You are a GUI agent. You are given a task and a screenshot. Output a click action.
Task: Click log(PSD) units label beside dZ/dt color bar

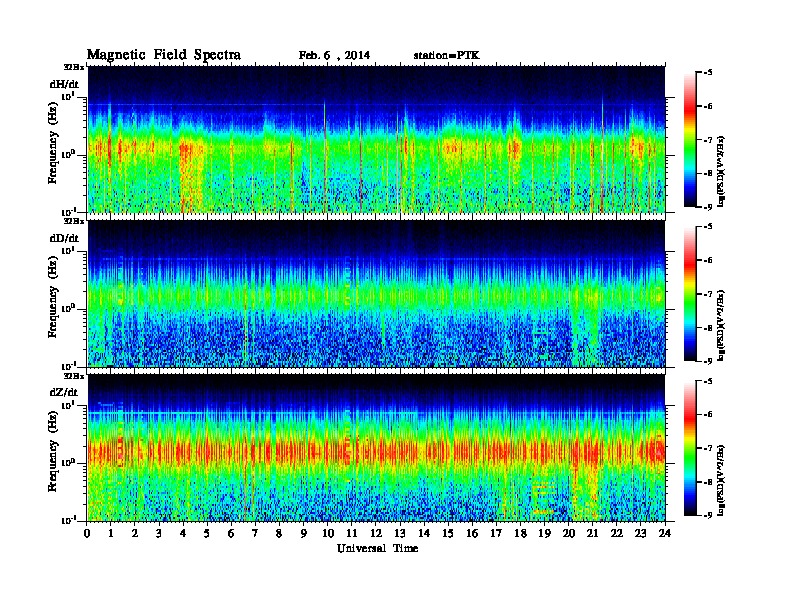coord(722,479)
